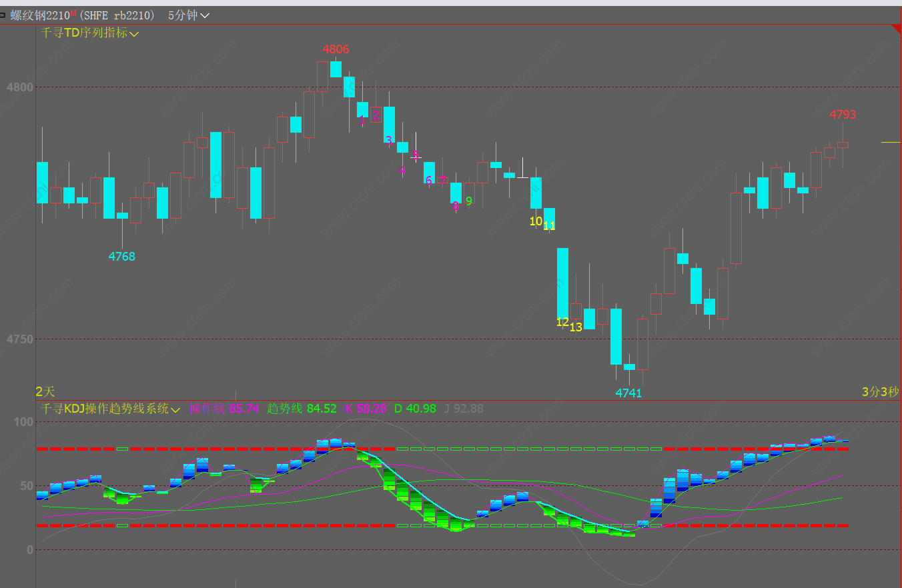This screenshot has height=588, width=902.
Task: Click the TD count marker 10
Action: [x=536, y=221]
